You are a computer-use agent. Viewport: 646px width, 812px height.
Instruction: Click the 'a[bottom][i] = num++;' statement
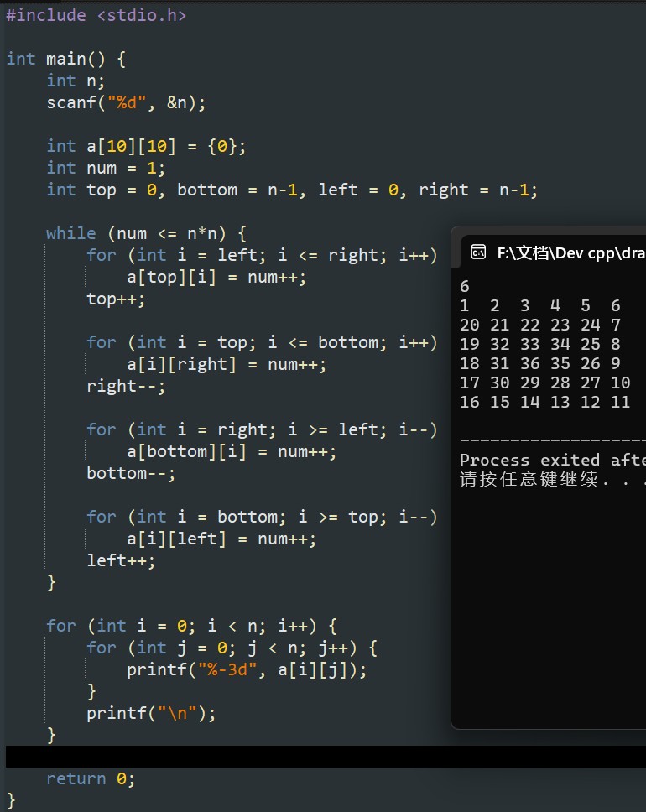point(232,451)
